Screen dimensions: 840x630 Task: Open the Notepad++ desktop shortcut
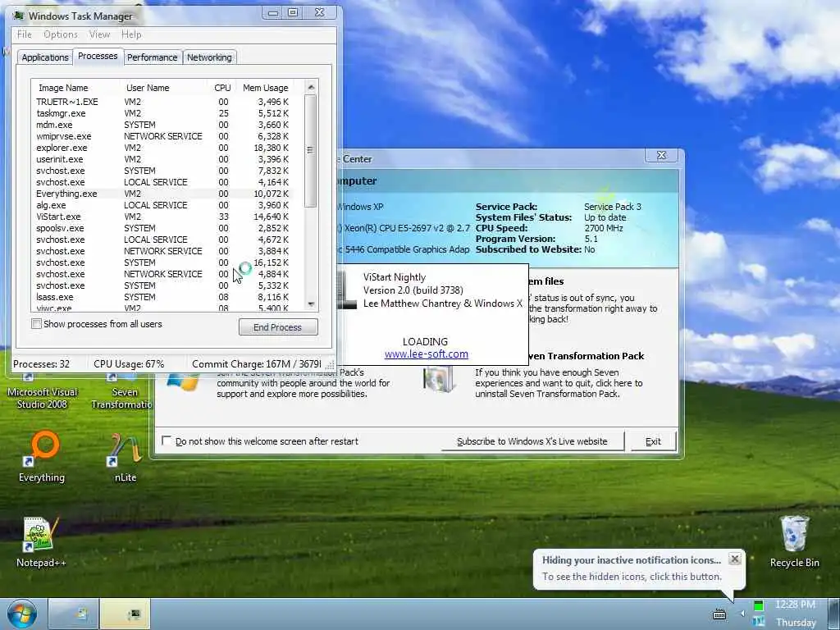pyautogui.click(x=41, y=542)
